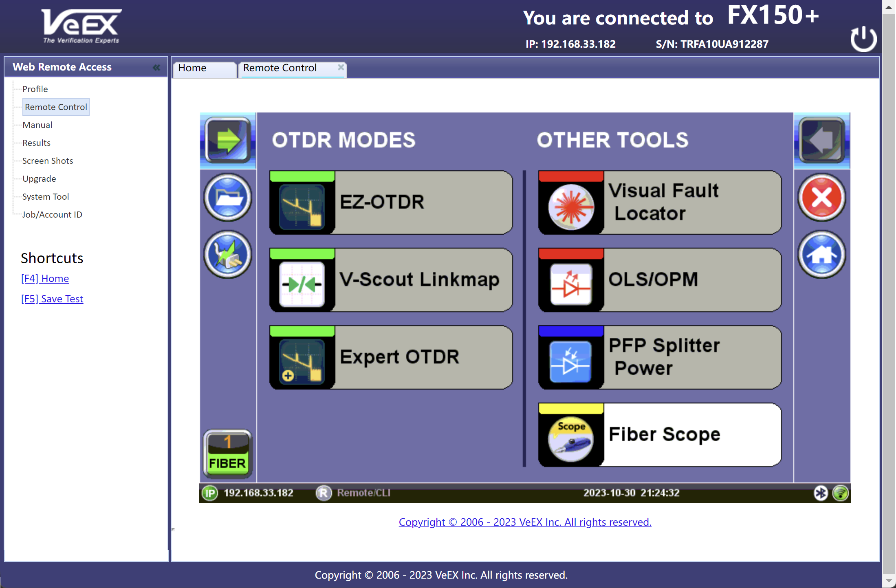Viewport: 896px width, 588px height.
Task: Click the green forward arrow icon
Action: tap(228, 140)
